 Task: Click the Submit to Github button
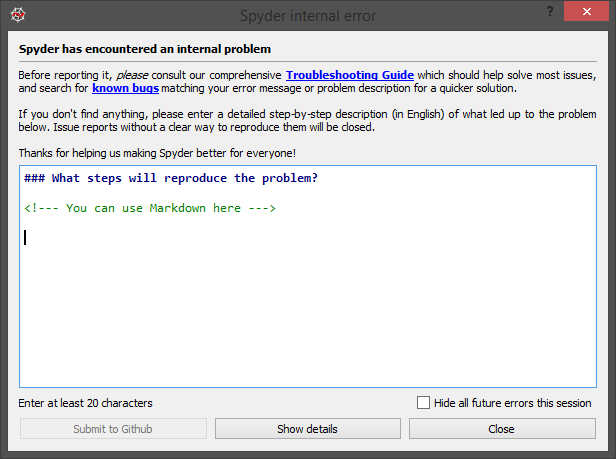coord(113,429)
